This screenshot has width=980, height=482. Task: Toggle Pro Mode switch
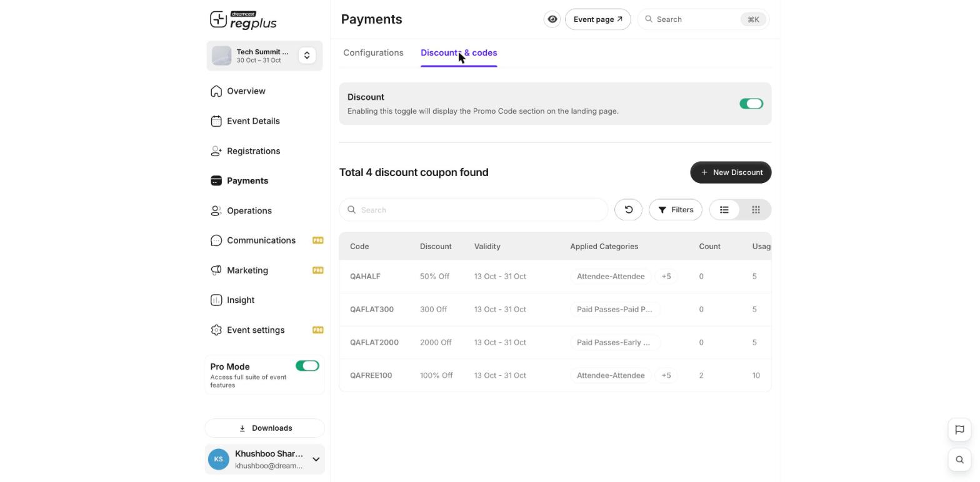(307, 366)
